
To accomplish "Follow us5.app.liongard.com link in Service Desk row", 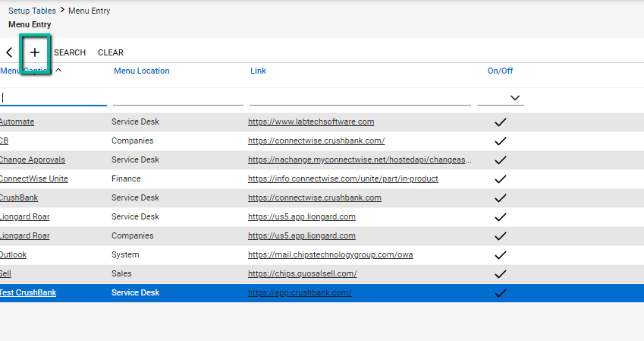I will point(302,216).
